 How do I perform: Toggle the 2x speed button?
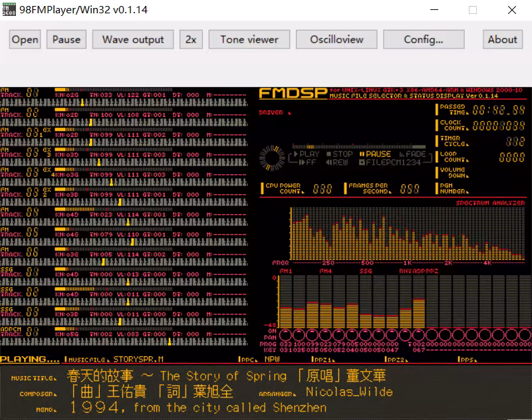pos(191,39)
